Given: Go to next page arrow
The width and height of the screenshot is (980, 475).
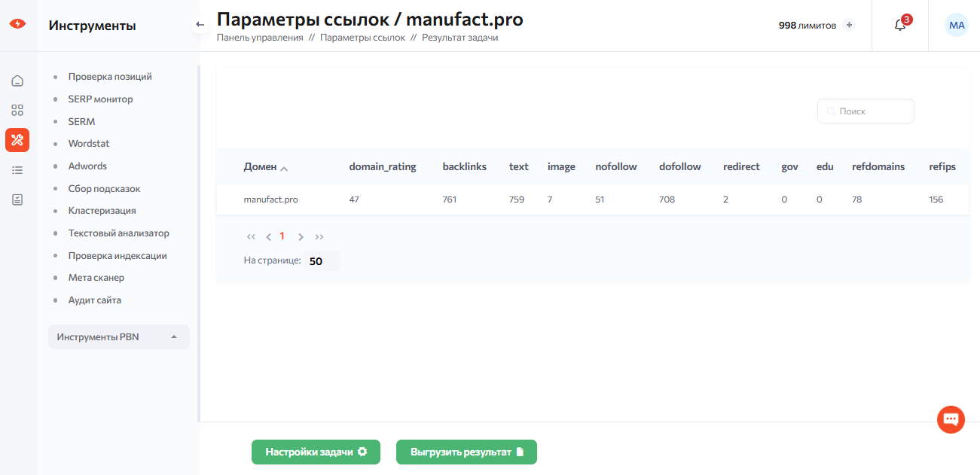Looking at the screenshot, I should point(301,236).
